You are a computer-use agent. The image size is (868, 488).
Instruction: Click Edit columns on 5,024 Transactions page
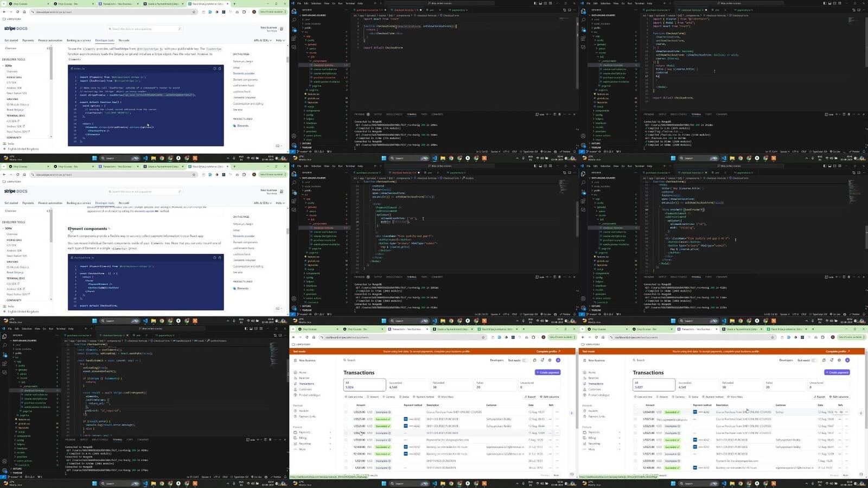(x=550, y=397)
